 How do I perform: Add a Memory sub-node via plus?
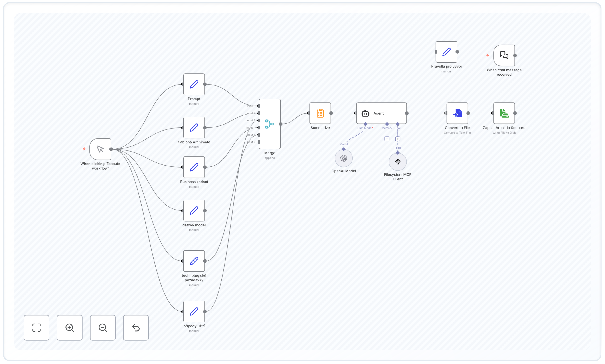(x=387, y=139)
